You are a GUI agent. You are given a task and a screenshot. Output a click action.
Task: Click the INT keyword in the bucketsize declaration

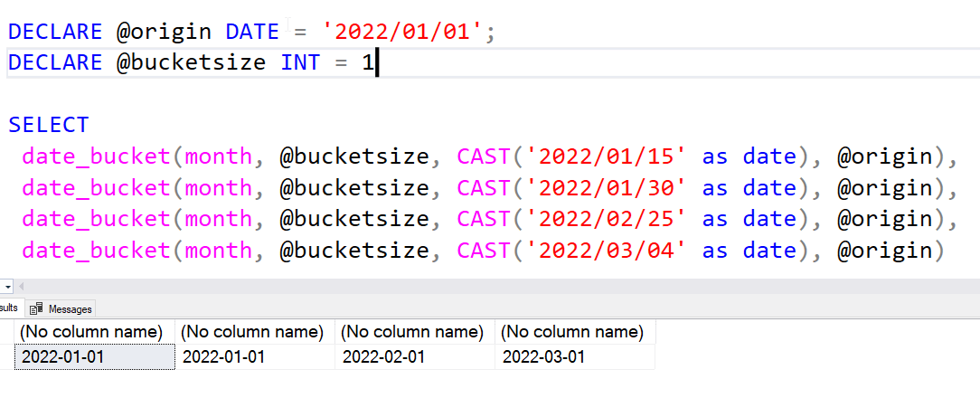coord(301,63)
